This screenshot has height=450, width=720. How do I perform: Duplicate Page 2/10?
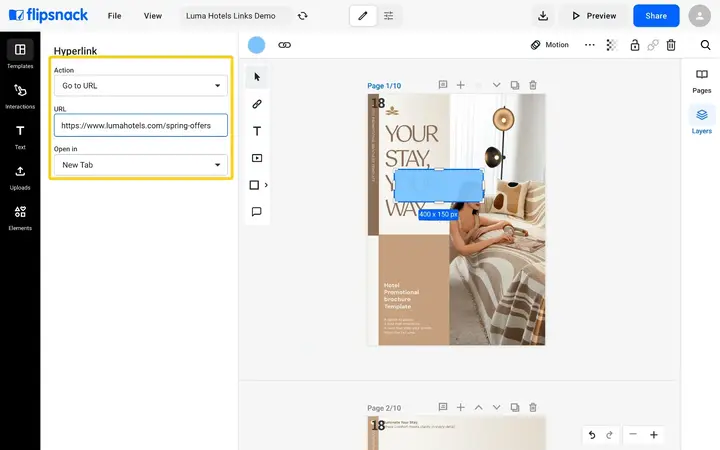pyautogui.click(x=515, y=407)
